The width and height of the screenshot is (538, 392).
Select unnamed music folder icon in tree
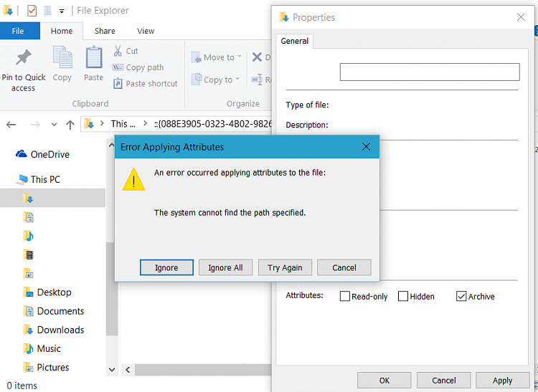(x=29, y=236)
